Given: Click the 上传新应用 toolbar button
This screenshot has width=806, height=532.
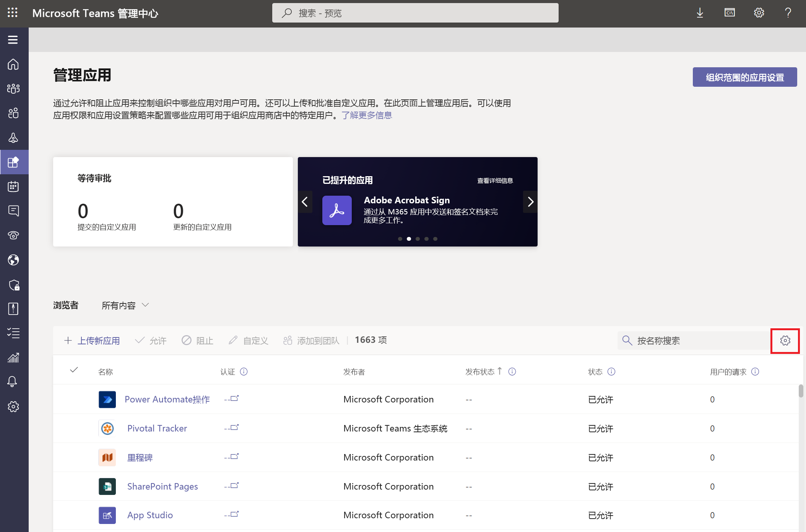Looking at the screenshot, I should pyautogui.click(x=92, y=341).
